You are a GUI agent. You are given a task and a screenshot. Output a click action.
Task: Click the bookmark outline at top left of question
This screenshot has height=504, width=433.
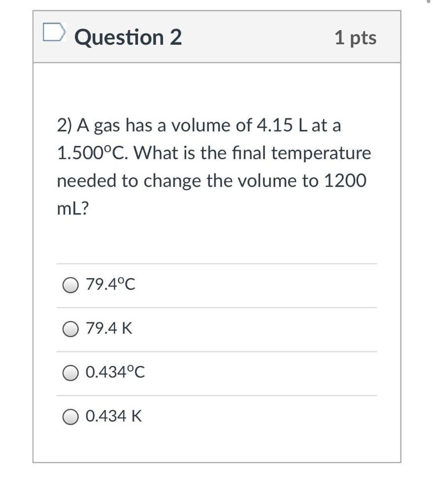(54, 33)
